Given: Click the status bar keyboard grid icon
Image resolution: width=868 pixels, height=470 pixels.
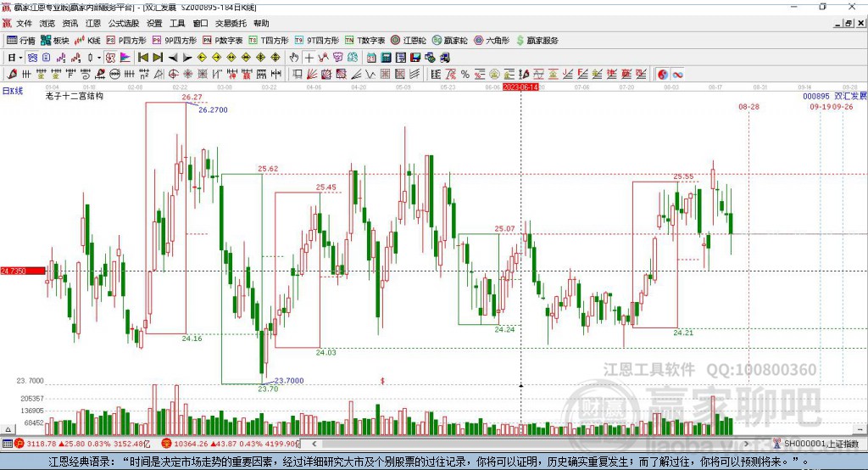Looking at the screenshot, I should click(7, 444).
